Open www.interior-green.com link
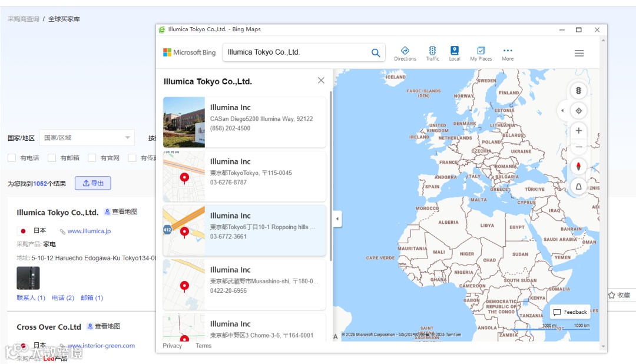 [101, 346]
